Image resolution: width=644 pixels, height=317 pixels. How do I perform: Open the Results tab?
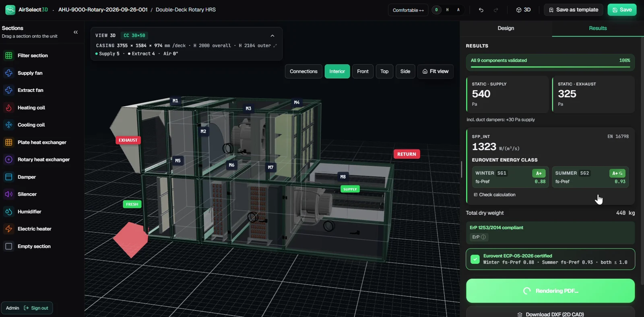pyautogui.click(x=598, y=28)
